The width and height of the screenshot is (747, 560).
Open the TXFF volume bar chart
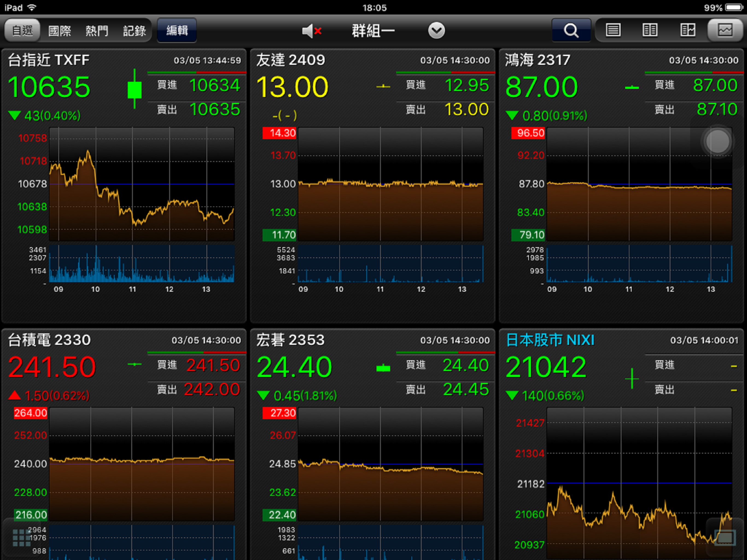point(142,264)
